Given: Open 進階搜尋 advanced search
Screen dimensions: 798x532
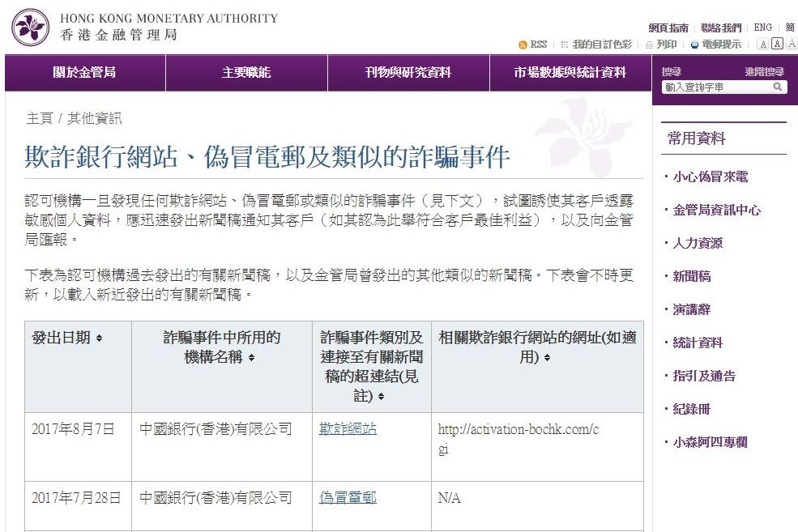Looking at the screenshot, I should 764,71.
